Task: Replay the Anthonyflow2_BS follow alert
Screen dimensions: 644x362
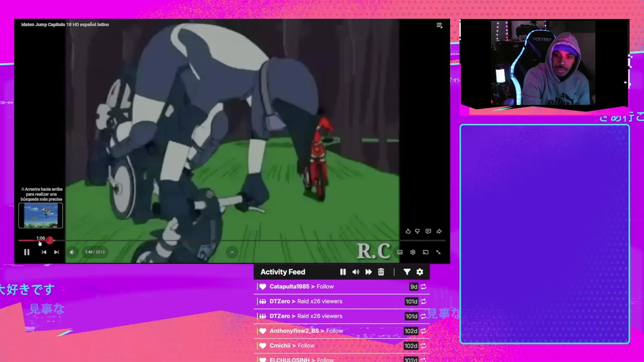Action: pos(423,331)
